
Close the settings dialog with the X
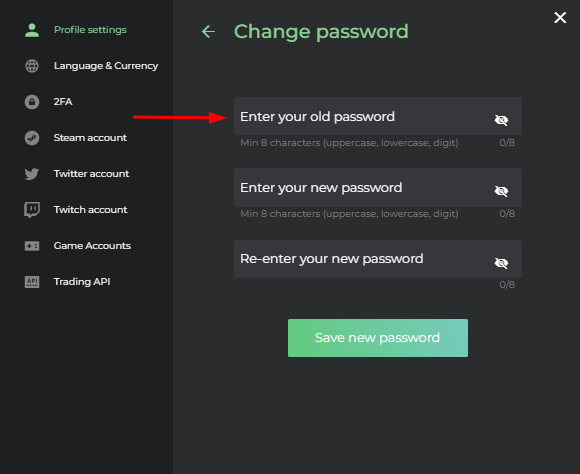click(x=560, y=17)
